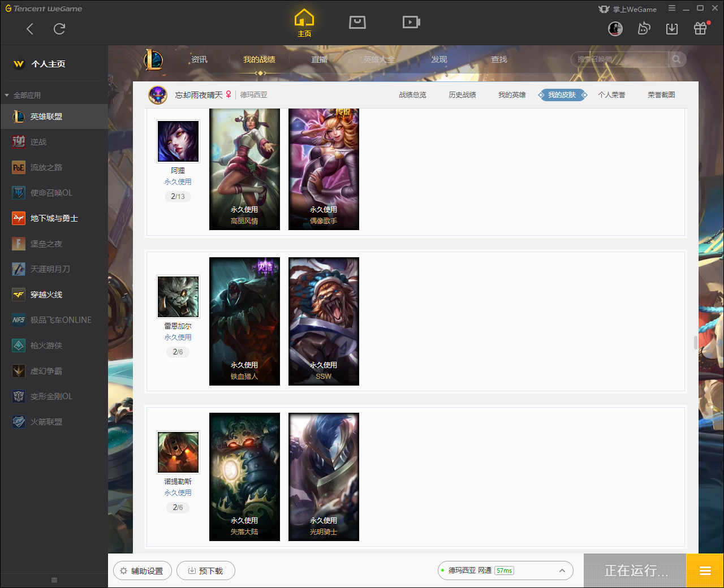Click the 阿狸 champion portrait
This screenshot has height=588, width=724.
(x=178, y=141)
